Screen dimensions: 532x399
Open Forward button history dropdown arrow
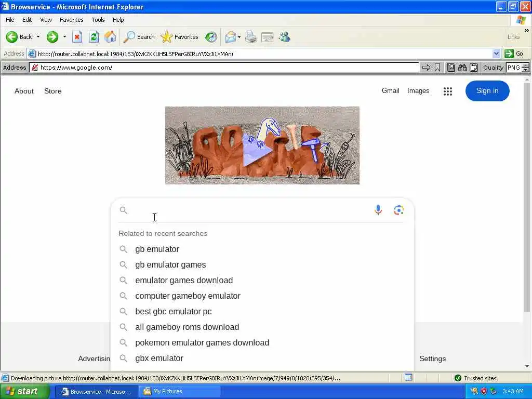click(x=64, y=37)
